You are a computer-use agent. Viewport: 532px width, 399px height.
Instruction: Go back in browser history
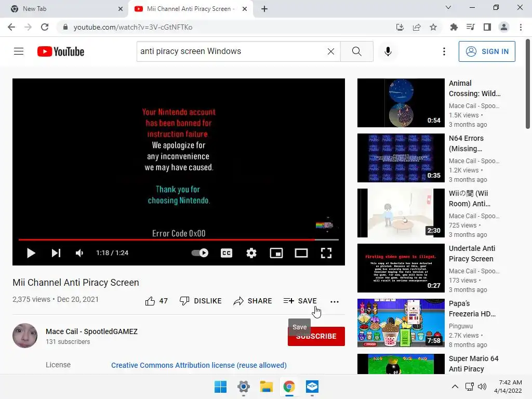(11, 27)
